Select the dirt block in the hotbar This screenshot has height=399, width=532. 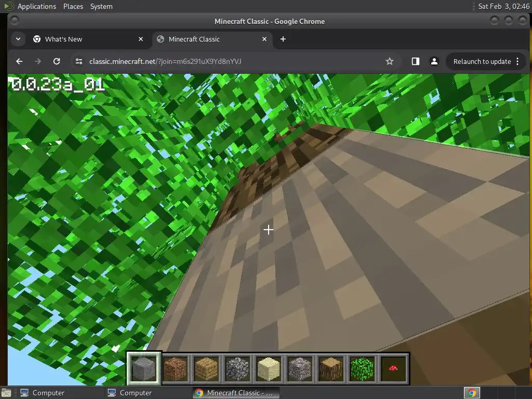176,368
